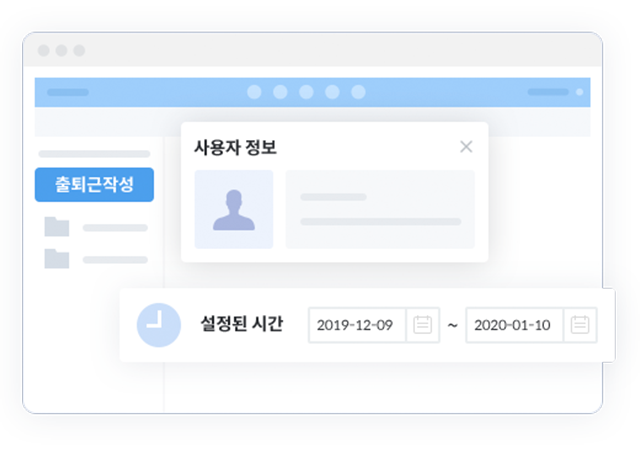Click second circle in blue navigation bar
The image size is (640, 450).
[280, 92]
